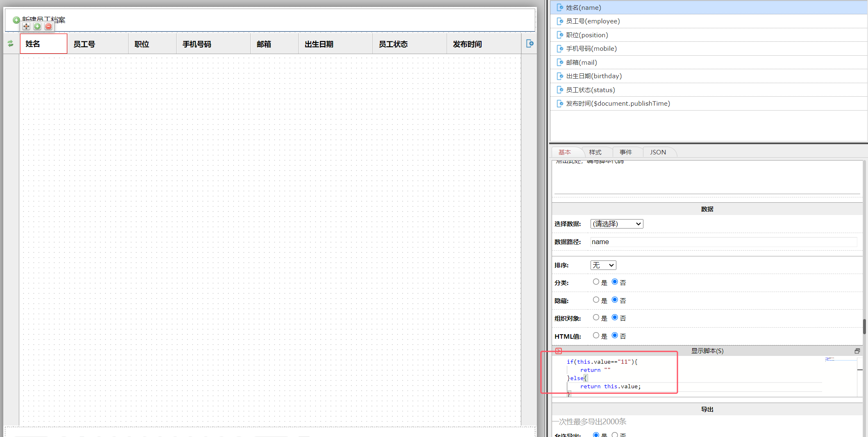Select the 员工状态 column header
Image resolution: width=868 pixels, height=437 pixels.
tap(393, 44)
